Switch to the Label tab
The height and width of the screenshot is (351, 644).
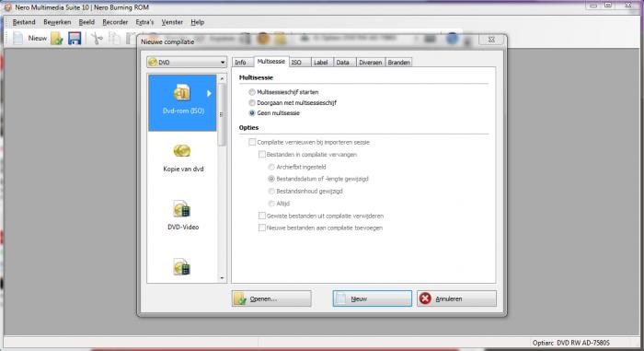[x=321, y=63]
